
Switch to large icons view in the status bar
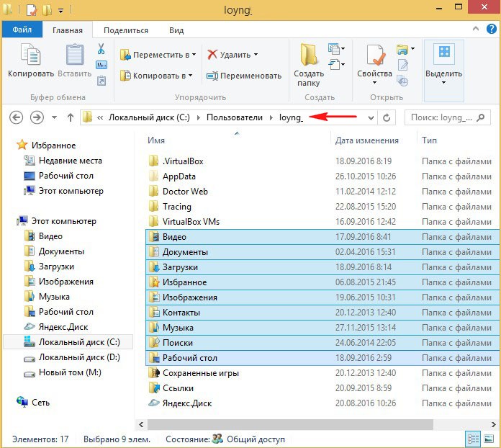[488, 439]
